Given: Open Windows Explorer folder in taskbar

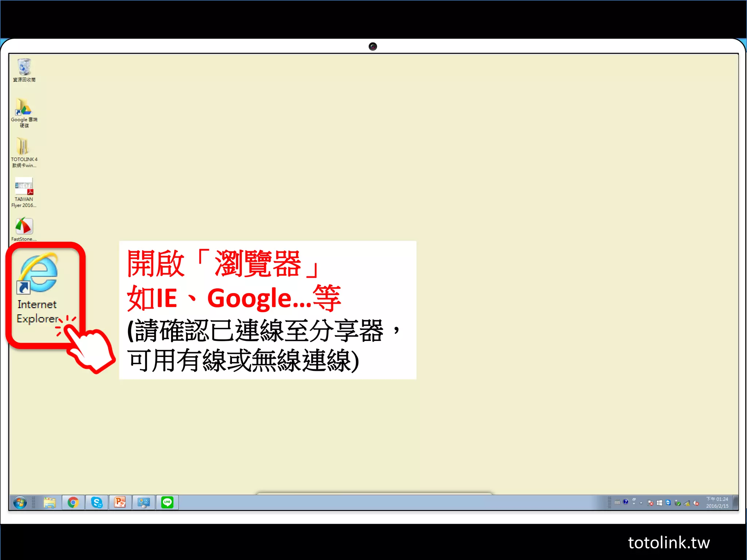Looking at the screenshot, I should click(50, 503).
